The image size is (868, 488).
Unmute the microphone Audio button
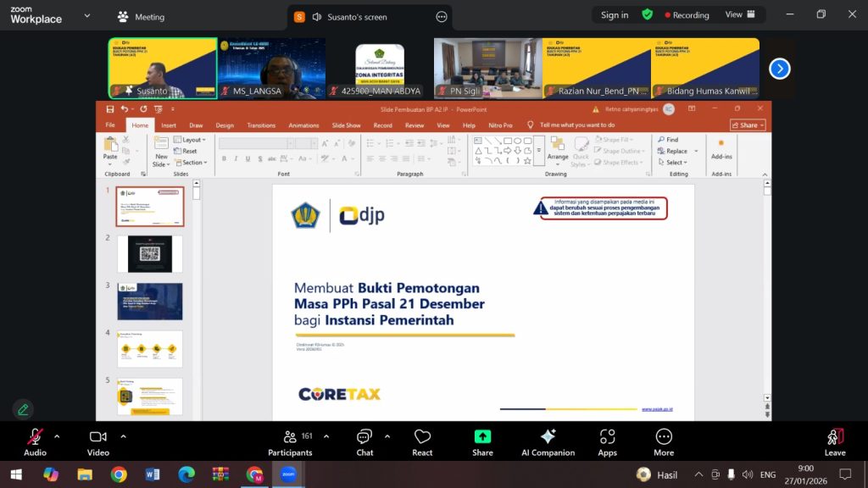[35, 441]
